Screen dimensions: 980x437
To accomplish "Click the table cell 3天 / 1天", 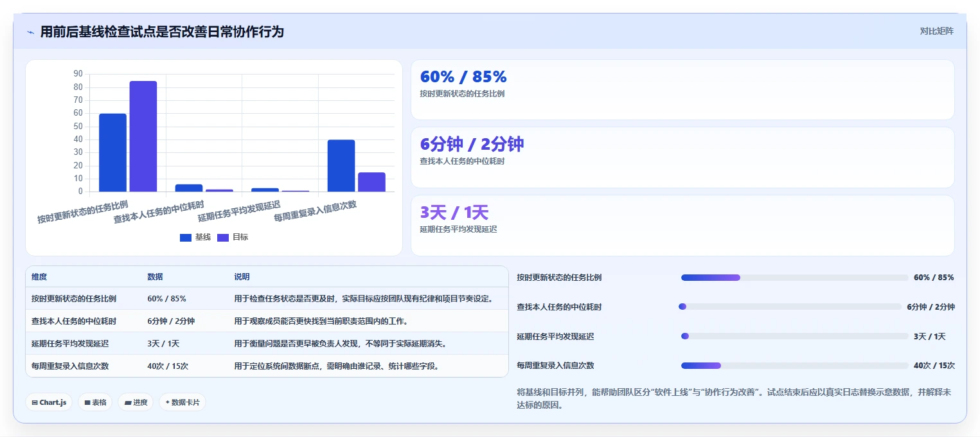I will [x=163, y=344].
